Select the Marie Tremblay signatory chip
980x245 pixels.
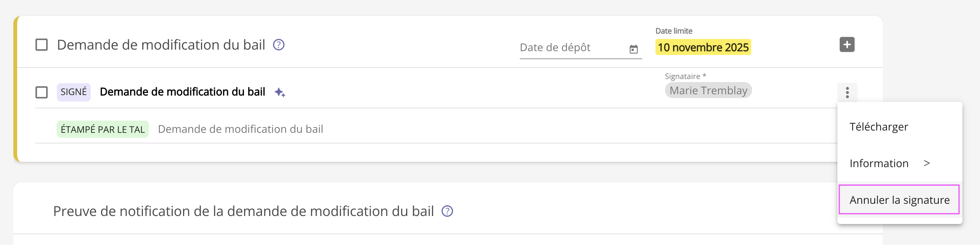pos(708,90)
